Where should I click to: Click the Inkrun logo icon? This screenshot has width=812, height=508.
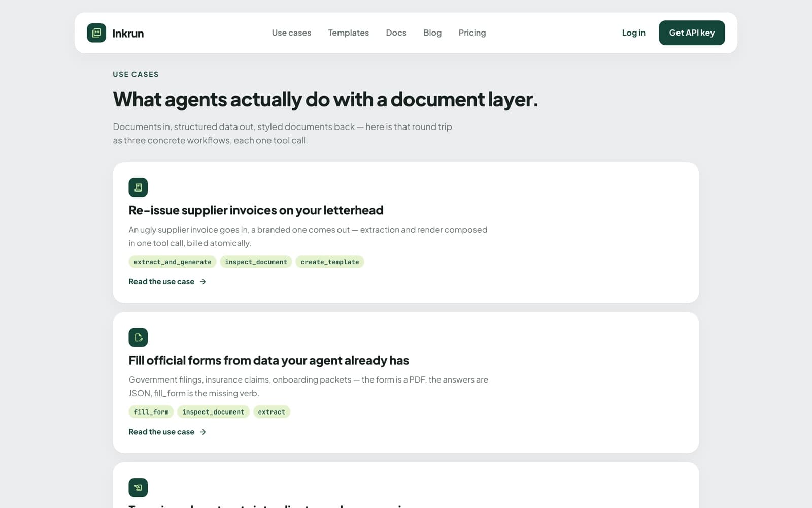(x=96, y=33)
